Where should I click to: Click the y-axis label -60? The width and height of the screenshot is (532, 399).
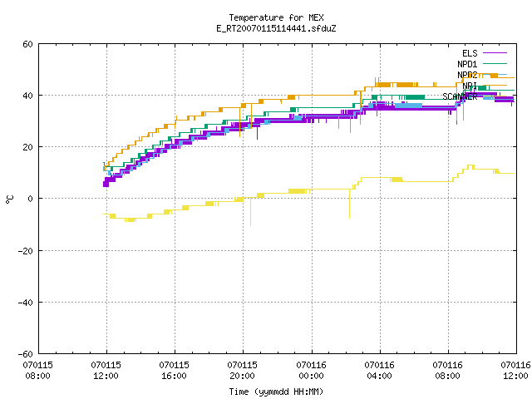(x=26, y=354)
